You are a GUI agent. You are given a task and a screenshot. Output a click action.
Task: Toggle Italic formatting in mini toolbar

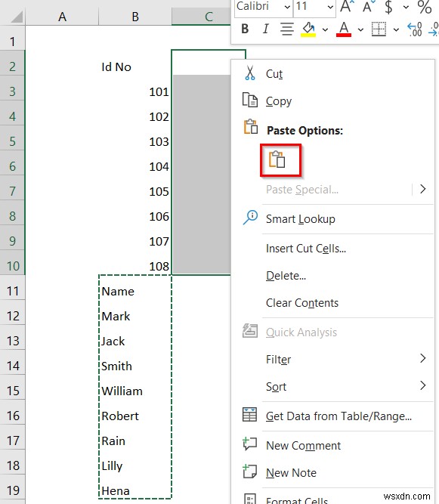(x=265, y=29)
